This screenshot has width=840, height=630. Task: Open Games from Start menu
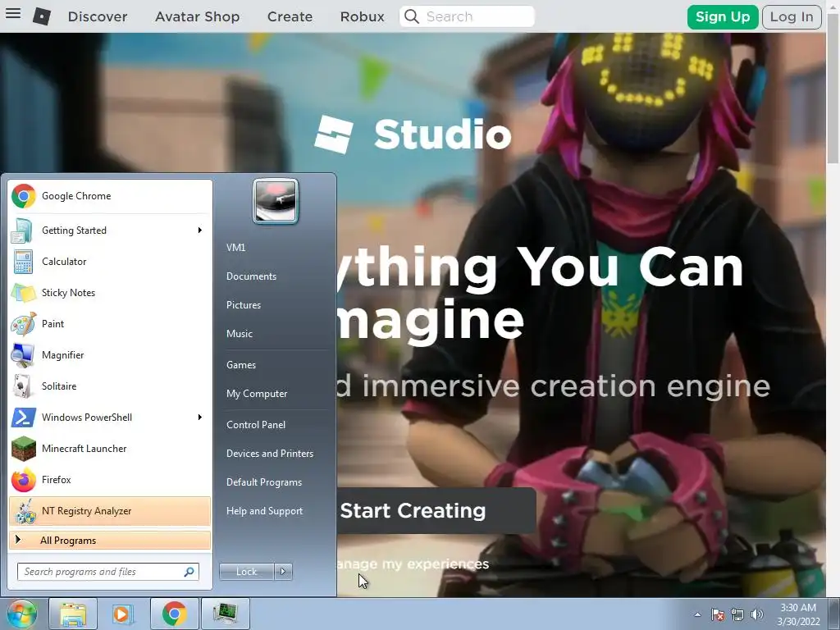tap(241, 365)
